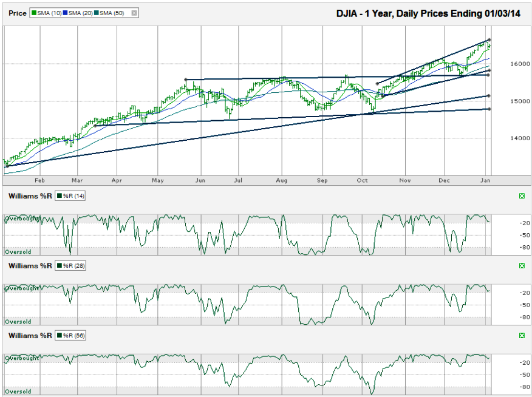Click the -50 axis value in %R (56) panel

point(525,375)
